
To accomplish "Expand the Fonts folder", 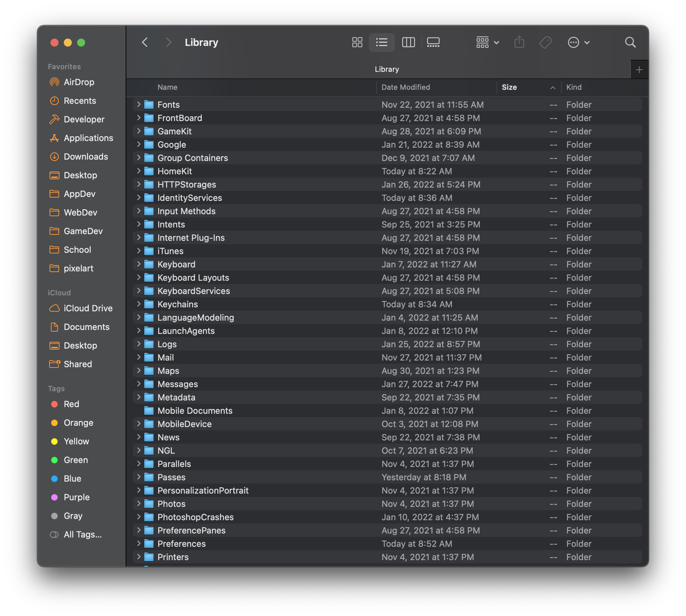I will coord(138,104).
